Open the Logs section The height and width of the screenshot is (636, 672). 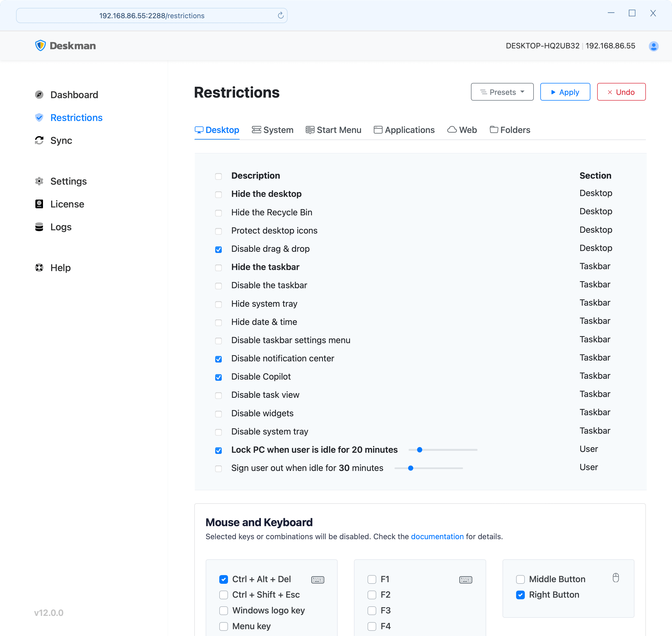60,227
